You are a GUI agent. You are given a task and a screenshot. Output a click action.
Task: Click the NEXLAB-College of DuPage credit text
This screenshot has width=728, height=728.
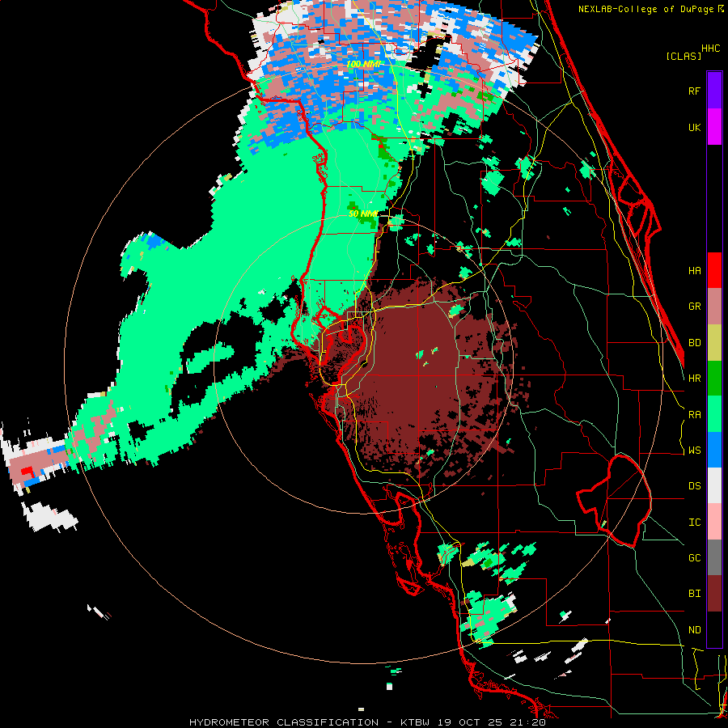(646, 9)
